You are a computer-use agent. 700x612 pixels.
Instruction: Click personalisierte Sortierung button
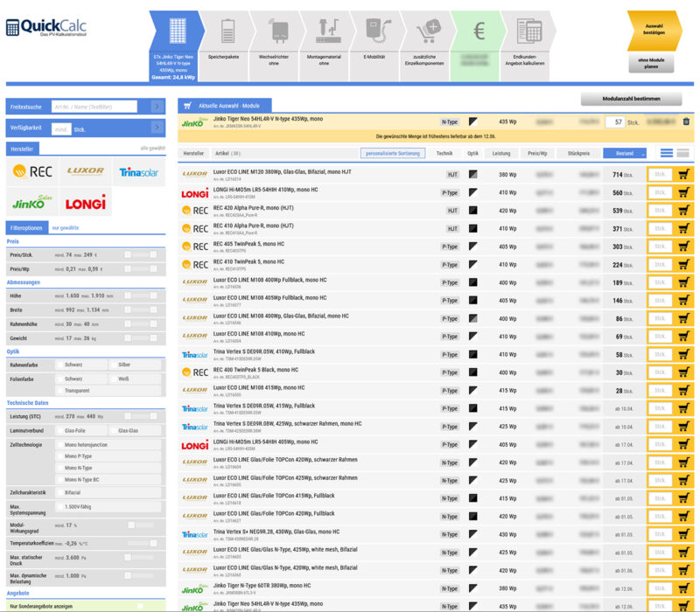tap(392, 154)
